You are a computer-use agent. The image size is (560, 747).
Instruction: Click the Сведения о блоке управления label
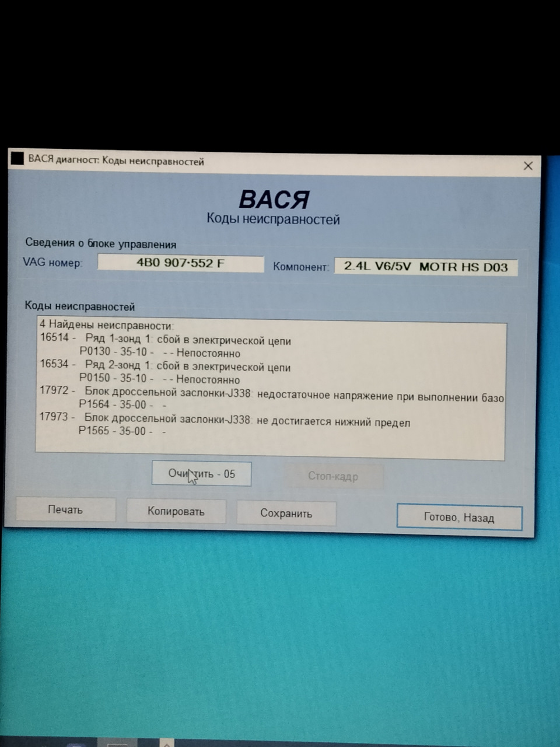coord(100,244)
